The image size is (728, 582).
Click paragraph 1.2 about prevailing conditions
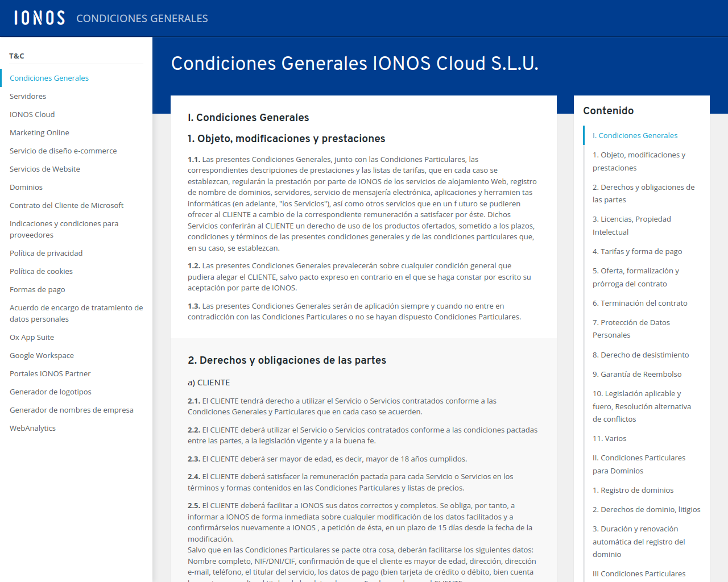coord(359,277)
